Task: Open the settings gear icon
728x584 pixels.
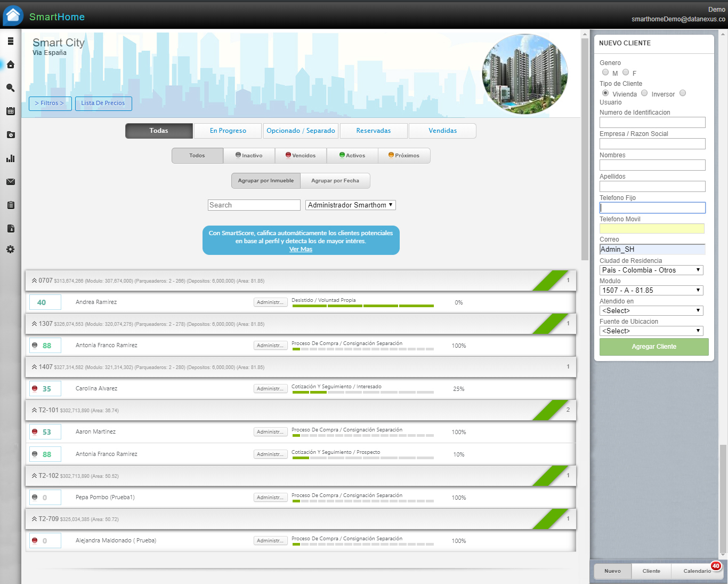Action: click(10, 249)
